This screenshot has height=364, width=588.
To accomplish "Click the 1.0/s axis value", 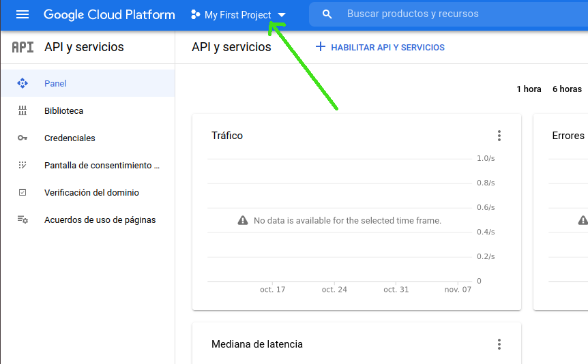I will [486, 158].
